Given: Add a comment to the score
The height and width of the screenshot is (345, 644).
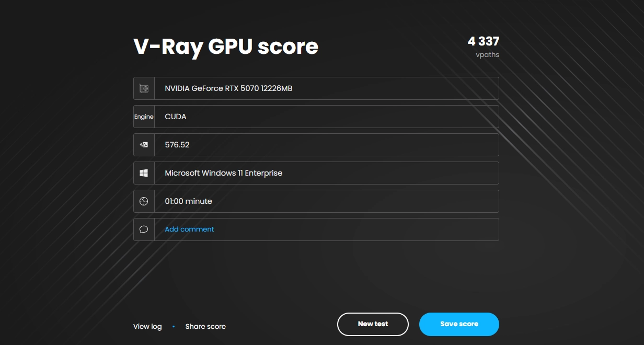Looking at the screenshot, I should [189, 229].
